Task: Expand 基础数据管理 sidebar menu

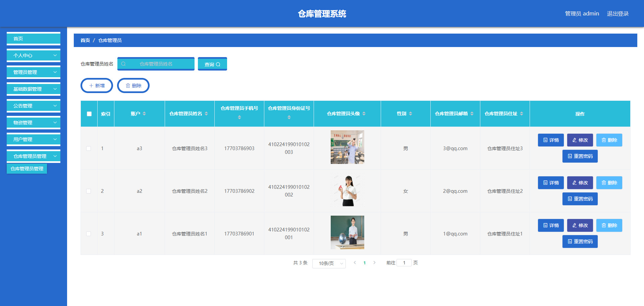Action: click(34, 89)
